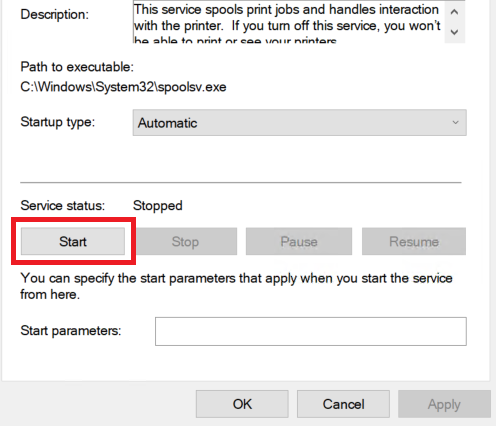Image resolution: width=496 pixels, height=426 pixels.
Task: Click the Description label
Action: (x=55, y=14)
